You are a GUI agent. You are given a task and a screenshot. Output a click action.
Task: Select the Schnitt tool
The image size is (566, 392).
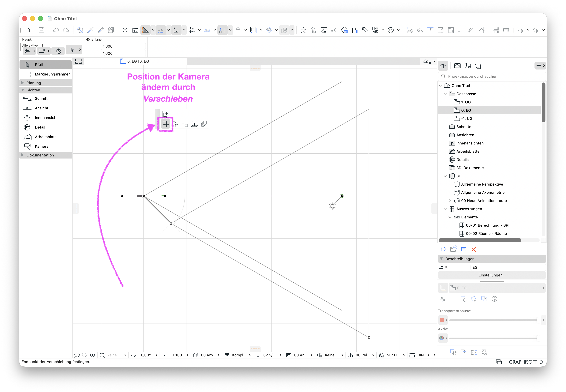point(46,98)
